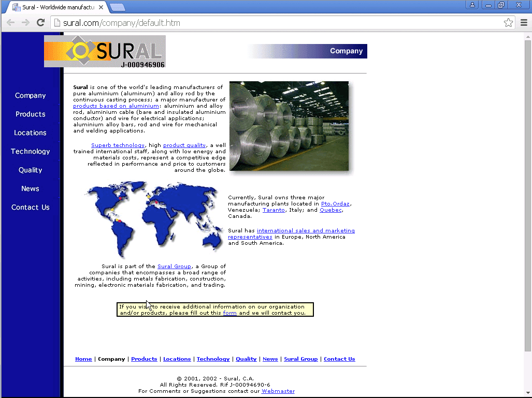Image resolution: width=532 pixels, height=398 pixels.
Task: Click the scrollbar up arrow
Action: pos(527,36)
